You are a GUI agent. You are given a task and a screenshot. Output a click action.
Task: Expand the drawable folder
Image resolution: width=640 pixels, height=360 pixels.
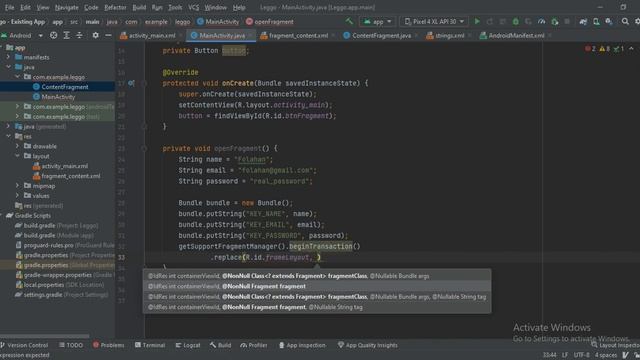click(x=17, y=146)
